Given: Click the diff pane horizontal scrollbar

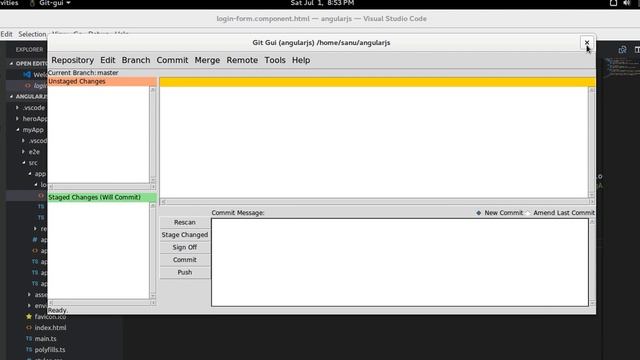Looking at the screenshot, I should [377, 202].
